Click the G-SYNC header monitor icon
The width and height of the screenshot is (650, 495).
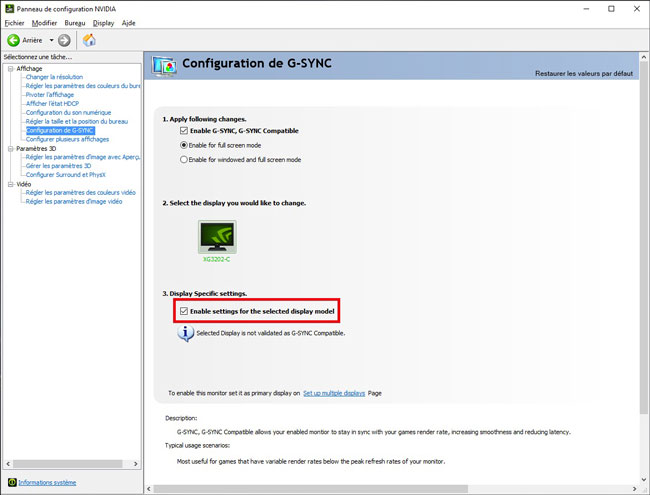pos(163,65)
